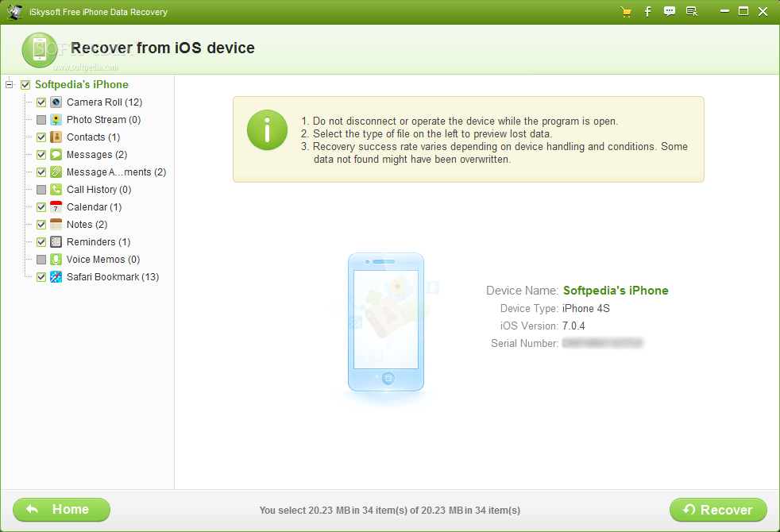Check the Call History checkbox

[x=41, y=189]
